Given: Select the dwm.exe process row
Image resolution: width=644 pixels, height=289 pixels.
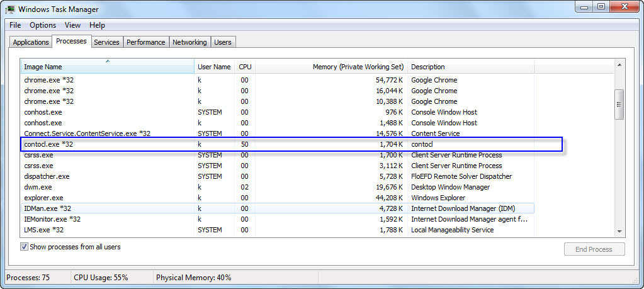Looking at the screenshot, I should 277,187.
